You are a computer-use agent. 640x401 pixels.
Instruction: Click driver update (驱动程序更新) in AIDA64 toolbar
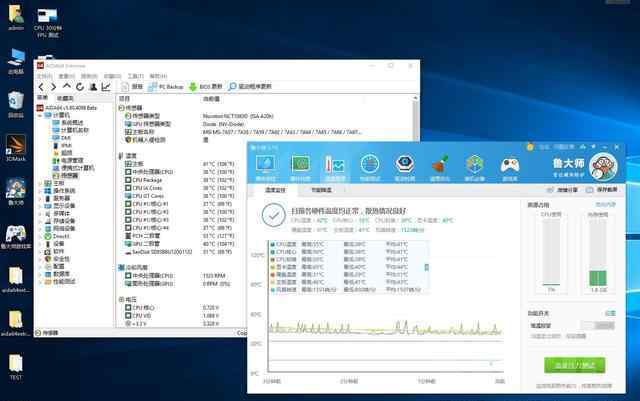250,87
